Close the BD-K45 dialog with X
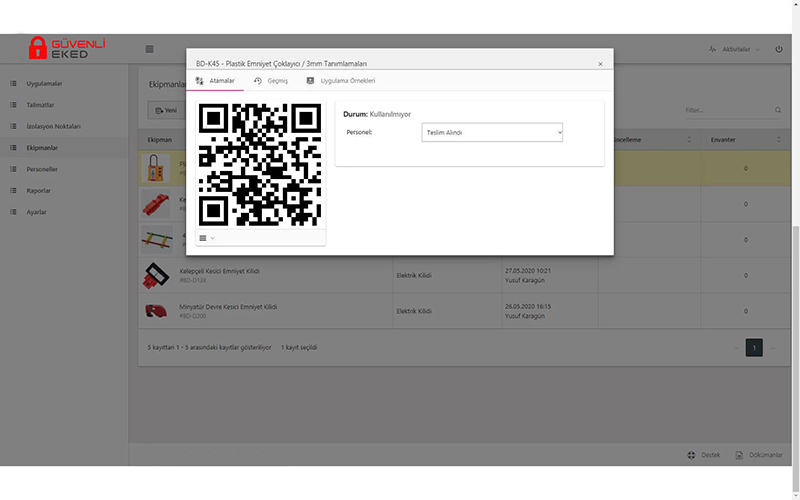This screenshot has width=800, height=500. pyautogui.click(x=600, y=64)
